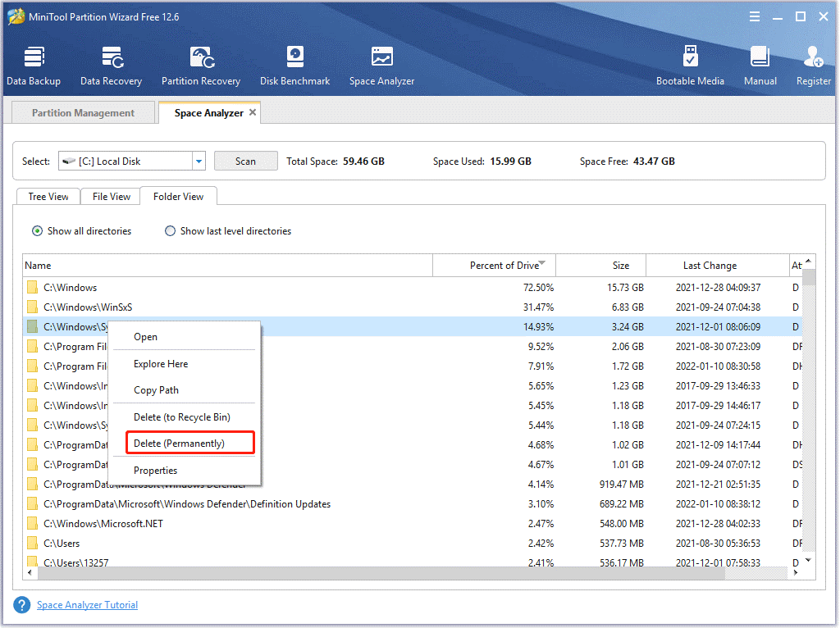
Task: Select Show last level directories option
Action: click(x=170, y=231)
